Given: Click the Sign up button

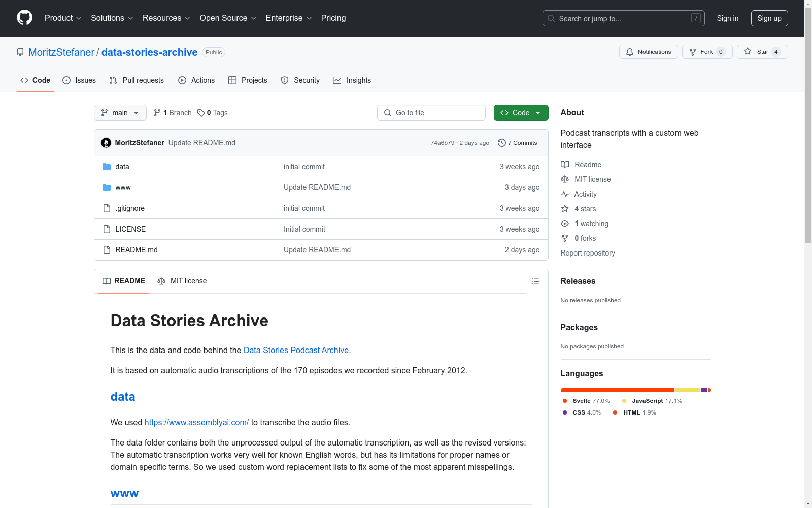Looking at the screenshot, I should click(769, 18).
